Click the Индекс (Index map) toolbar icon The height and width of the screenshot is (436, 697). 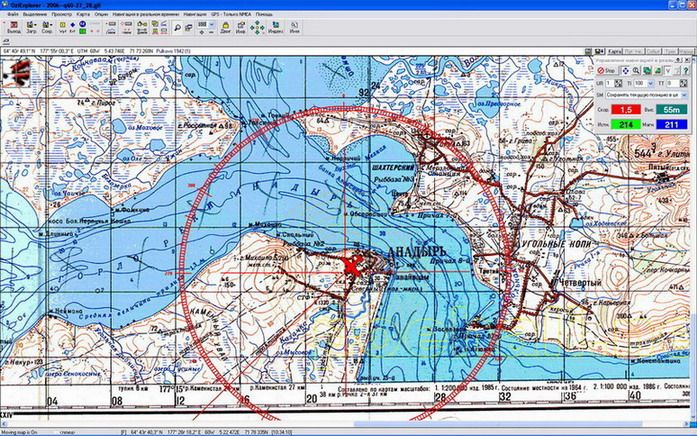click(276, 28)
